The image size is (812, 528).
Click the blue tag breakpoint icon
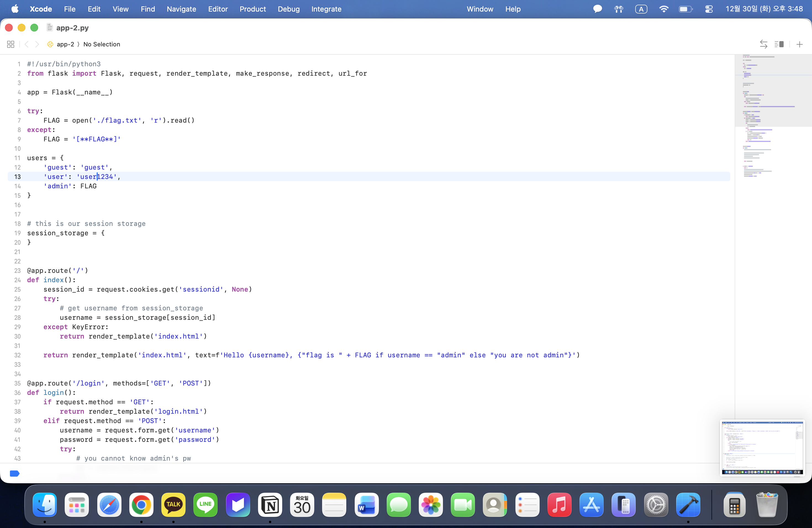point(15,473)
